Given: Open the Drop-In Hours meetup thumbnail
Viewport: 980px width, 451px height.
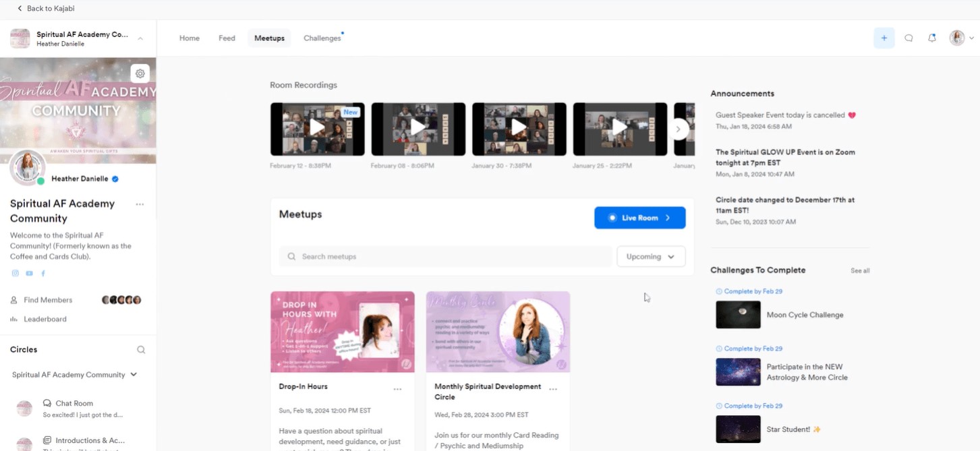Looking at the screenshot, I should [343, 332].
